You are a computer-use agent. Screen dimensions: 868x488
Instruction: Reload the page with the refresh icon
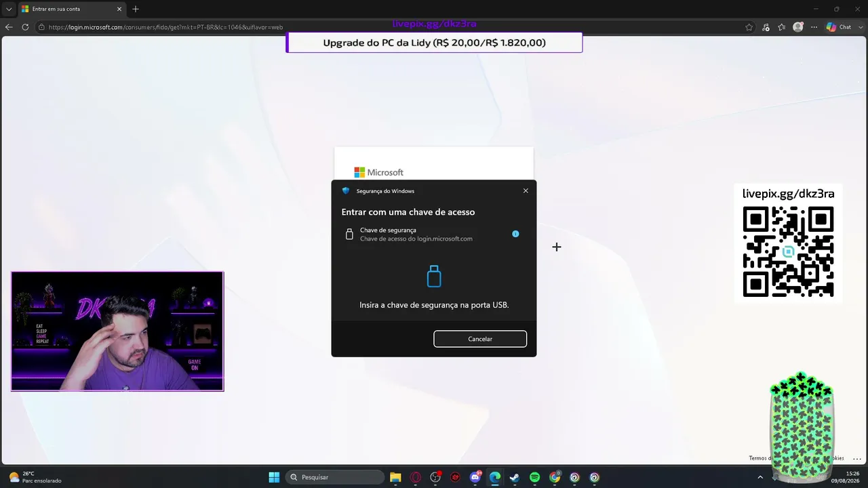coord(25,27)
